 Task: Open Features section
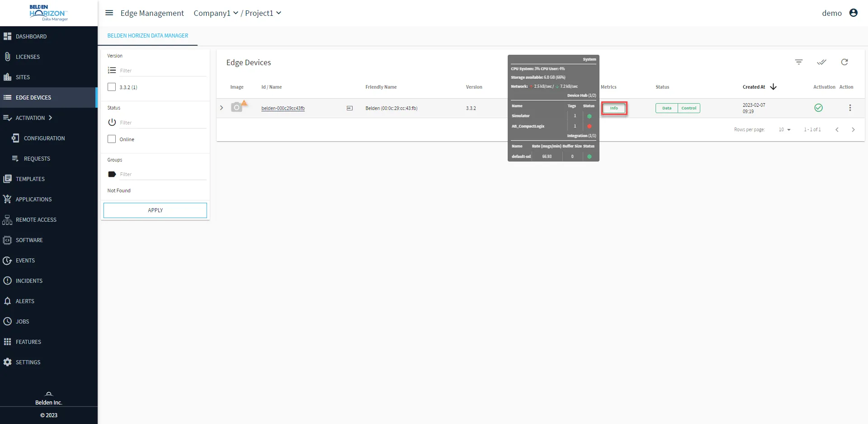click(x=48, y=342)
